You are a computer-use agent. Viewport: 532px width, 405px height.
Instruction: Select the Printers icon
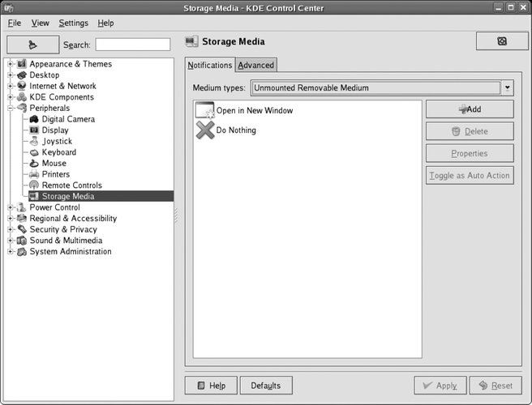[x=35, y=174]
